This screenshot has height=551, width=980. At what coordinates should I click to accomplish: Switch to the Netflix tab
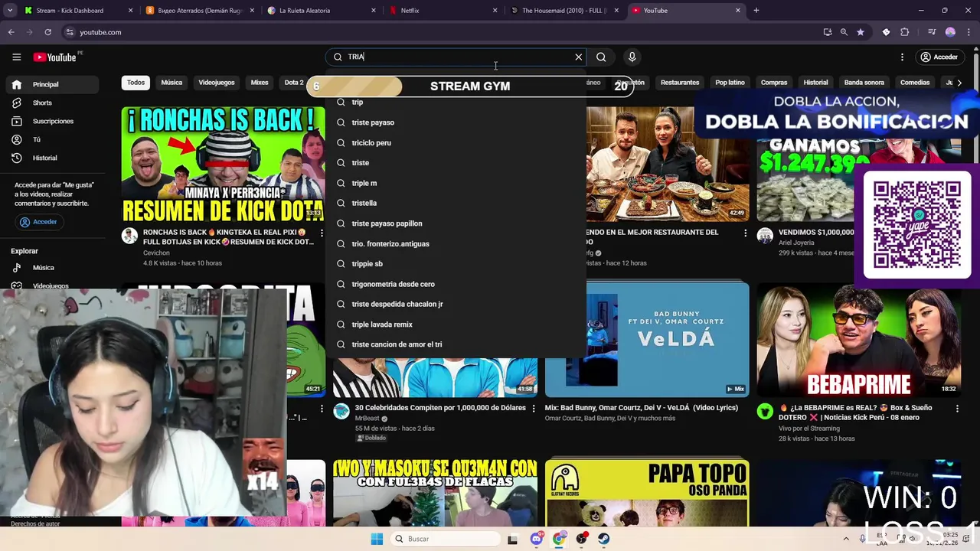(x=443, y=11)
